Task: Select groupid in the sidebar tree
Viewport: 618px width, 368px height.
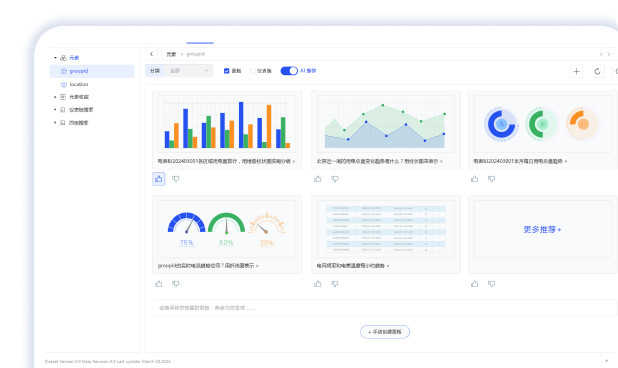Action: (x=92, y=71)
